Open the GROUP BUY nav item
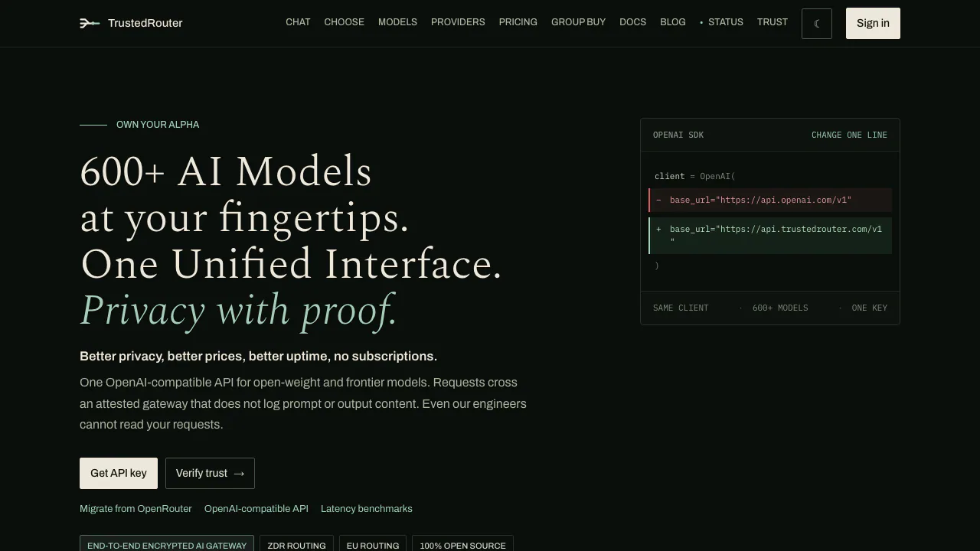 coord(578,22)
